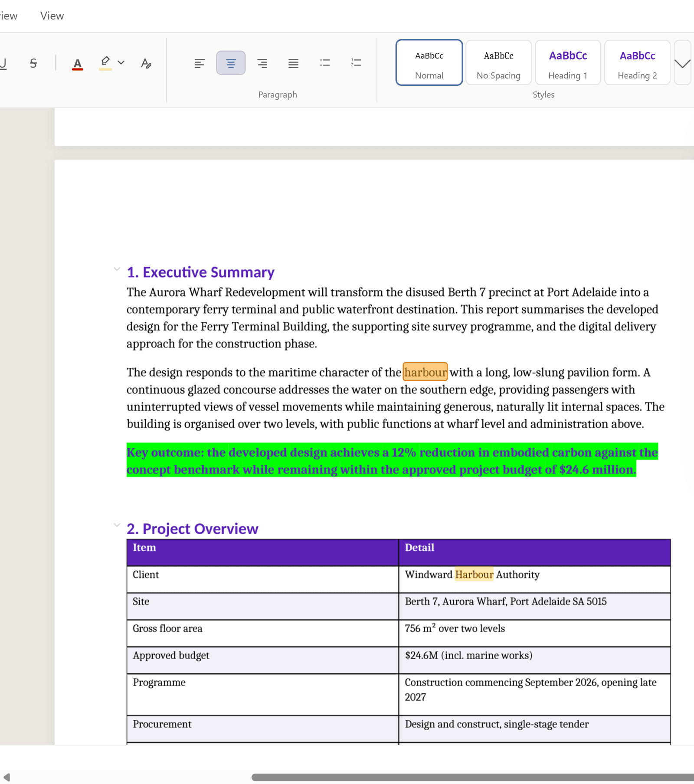
Task: Click the scroll-left arrow at bottom
Action: tap(7, 777)
